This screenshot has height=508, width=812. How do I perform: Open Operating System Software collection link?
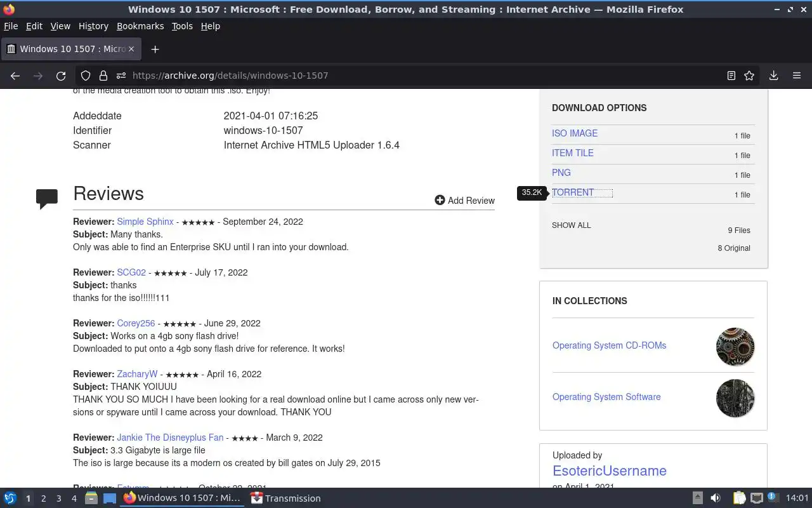click(606, 397)
